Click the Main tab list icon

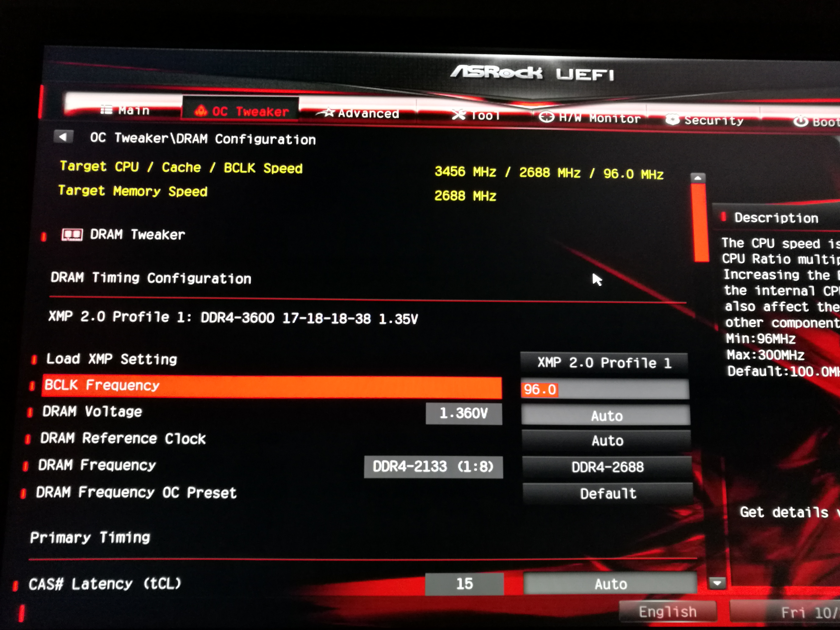[x=106, y=110]
